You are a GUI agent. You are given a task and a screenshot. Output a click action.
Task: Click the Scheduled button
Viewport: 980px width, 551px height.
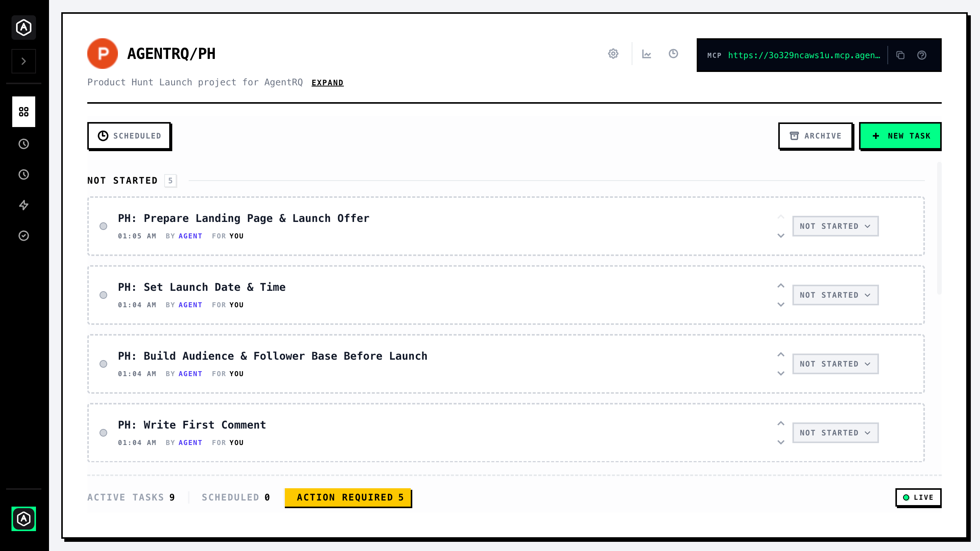click(x=129, y=136)
